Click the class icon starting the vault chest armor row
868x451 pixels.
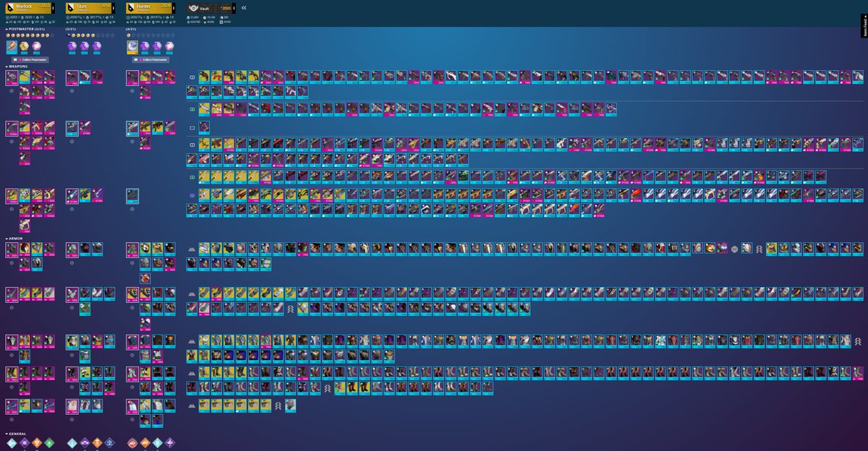click(x=192, y=341)
